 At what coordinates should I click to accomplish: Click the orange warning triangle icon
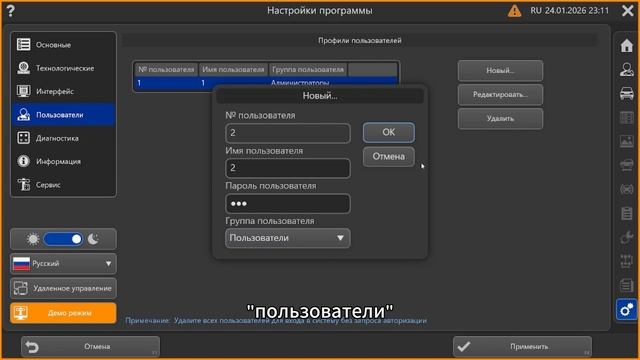514,11
